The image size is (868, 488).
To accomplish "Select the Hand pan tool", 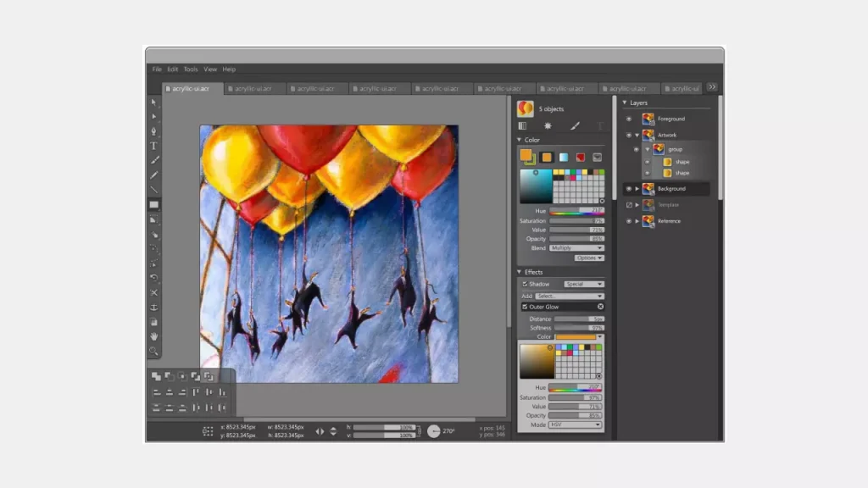I will point(154,336).
